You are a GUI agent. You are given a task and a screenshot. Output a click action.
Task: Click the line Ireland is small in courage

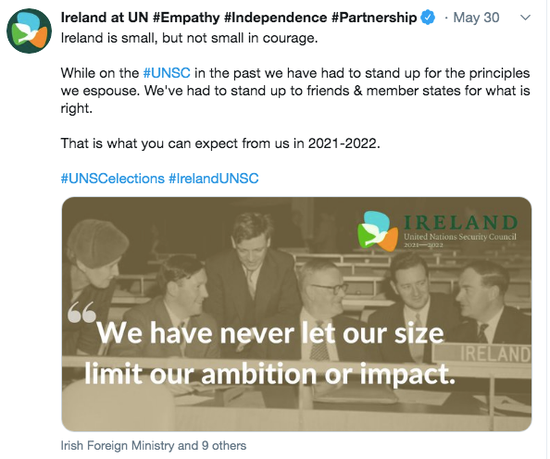(x=189, y=38)
